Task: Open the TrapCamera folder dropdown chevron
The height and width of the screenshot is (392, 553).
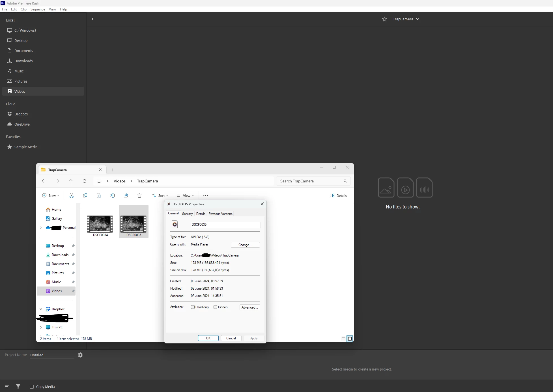Action: 418,19
